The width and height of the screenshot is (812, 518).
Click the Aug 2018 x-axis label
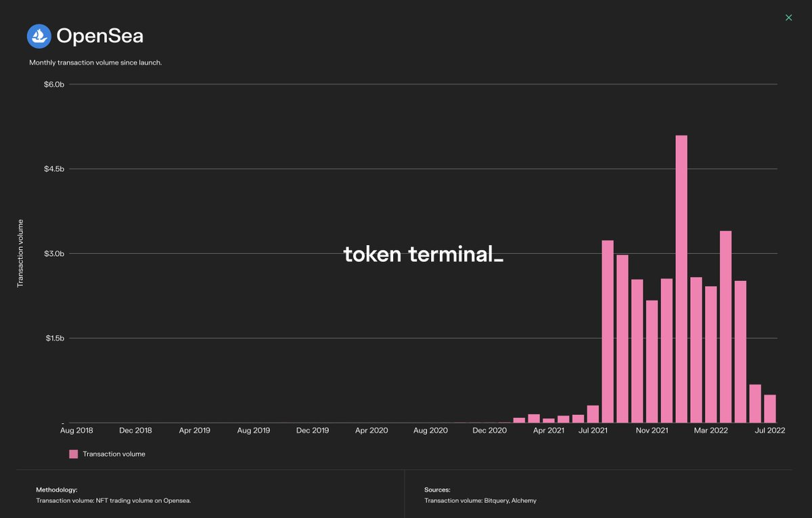pos(76,430)
